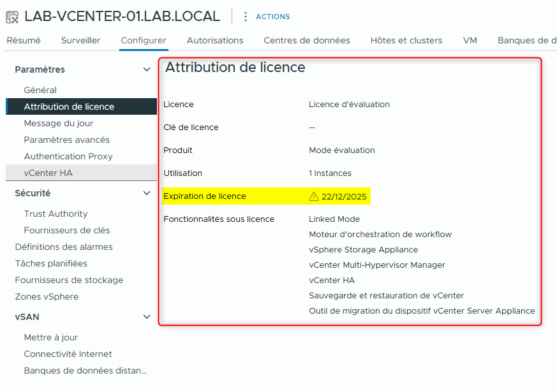Viewport: 557px width, 392px height.
Task: Open Connectivité Internet under vSAN
Action: tap(68, 354)
